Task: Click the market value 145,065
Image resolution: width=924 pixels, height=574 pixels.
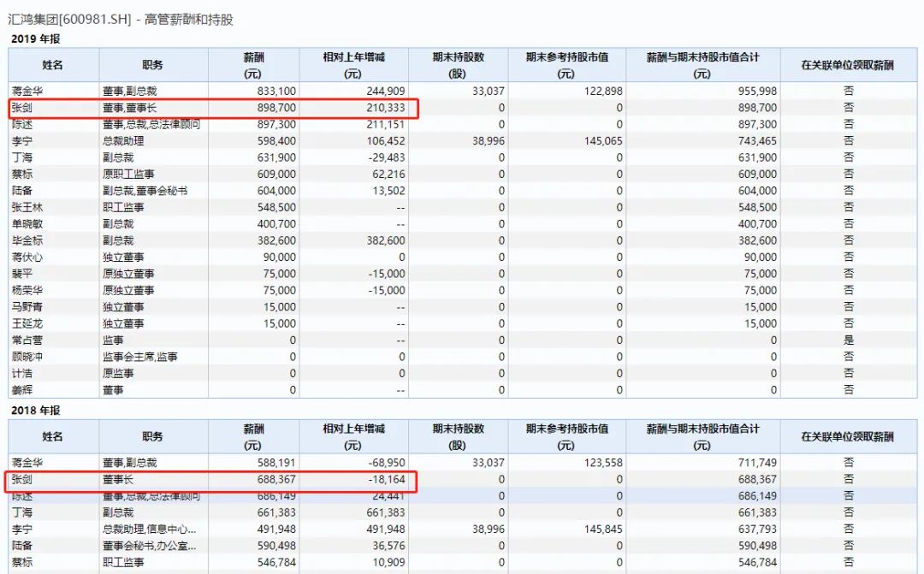Action: tap(603, 141)
